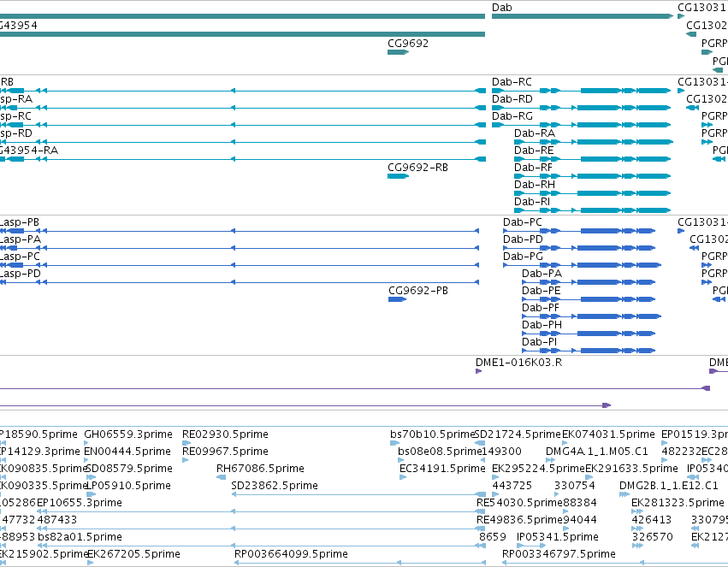
Task: Open Lasp-PA coding feature
Action: click(x=20, y=239)
